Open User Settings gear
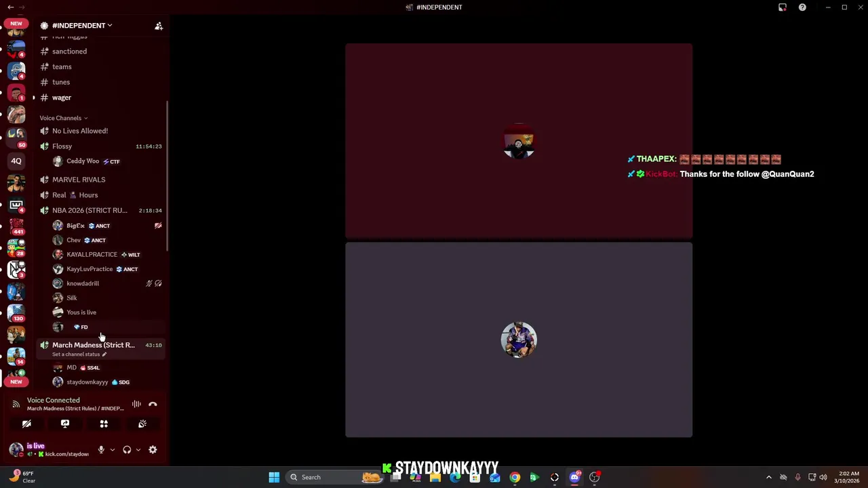Viewport: 868px width, 488px height. tap(153, 449)
